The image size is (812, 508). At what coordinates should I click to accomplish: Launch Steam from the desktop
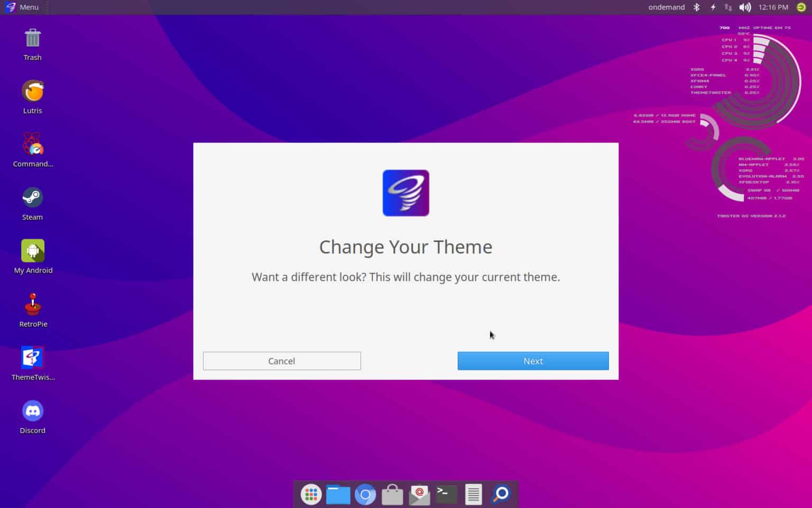coord(32,196)
